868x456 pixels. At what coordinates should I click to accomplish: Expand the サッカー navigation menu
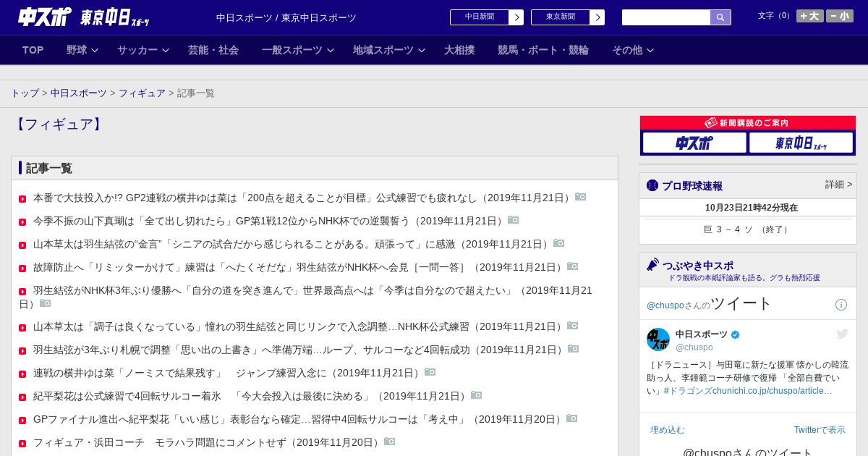point(143,50)
